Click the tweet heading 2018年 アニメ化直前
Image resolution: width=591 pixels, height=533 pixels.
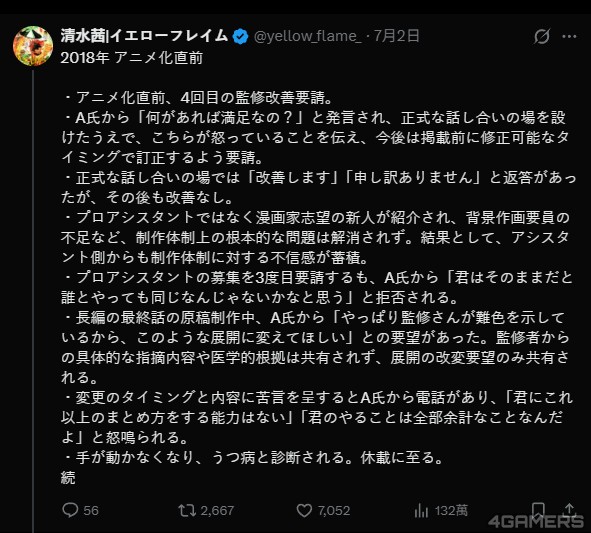coord(132,58)
